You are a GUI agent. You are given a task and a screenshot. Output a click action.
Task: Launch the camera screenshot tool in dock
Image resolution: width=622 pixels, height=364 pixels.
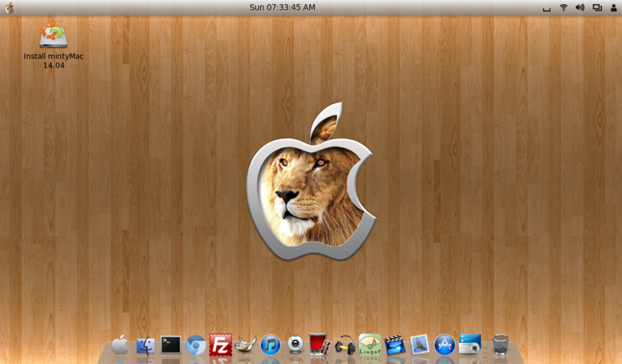pos(470,344)
